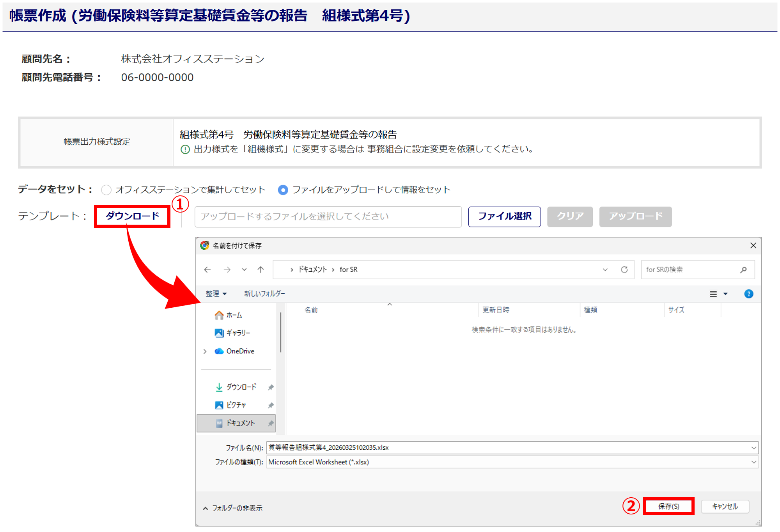
Task: Open the Home item in sidebar
Action: click(234, 315)
